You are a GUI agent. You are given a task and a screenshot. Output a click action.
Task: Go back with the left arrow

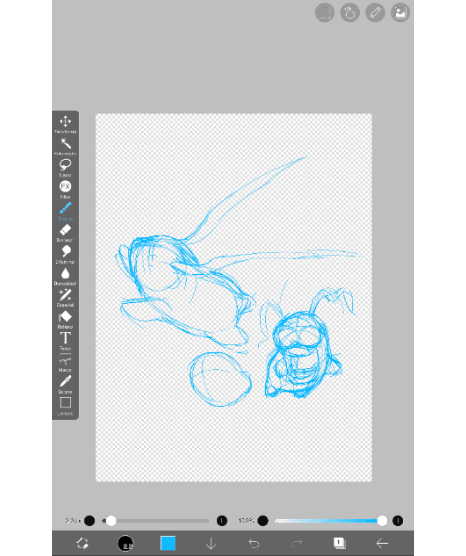[382, 543]
